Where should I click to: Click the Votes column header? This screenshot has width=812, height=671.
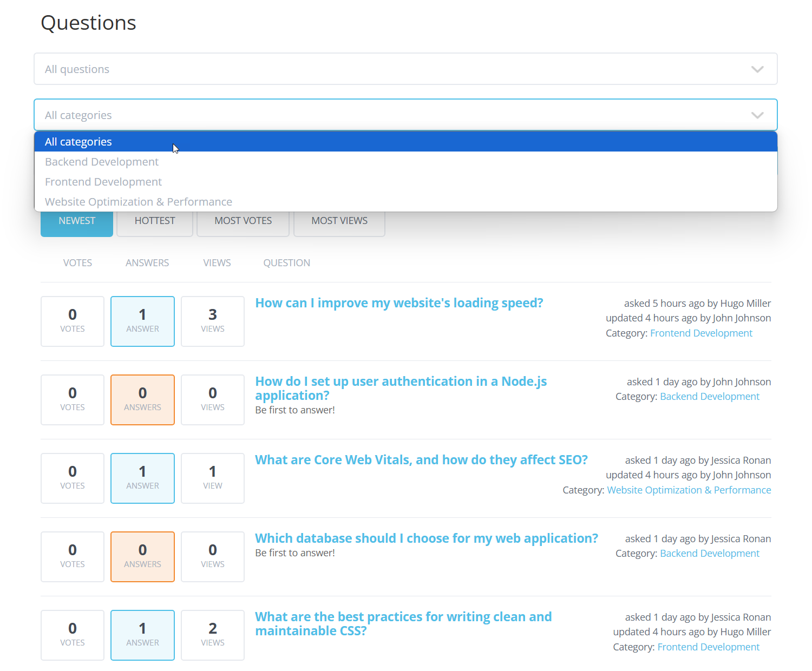[x=77, y=263]
